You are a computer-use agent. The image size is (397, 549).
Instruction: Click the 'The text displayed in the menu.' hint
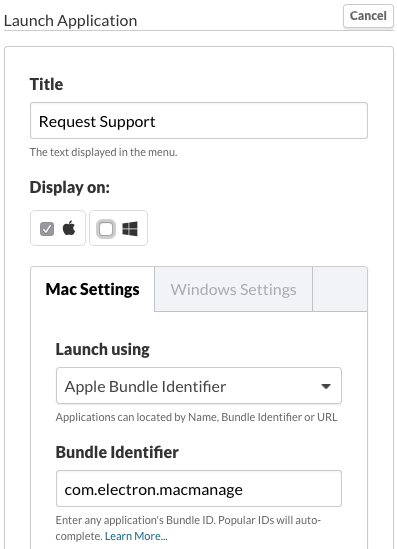[103, 152]
